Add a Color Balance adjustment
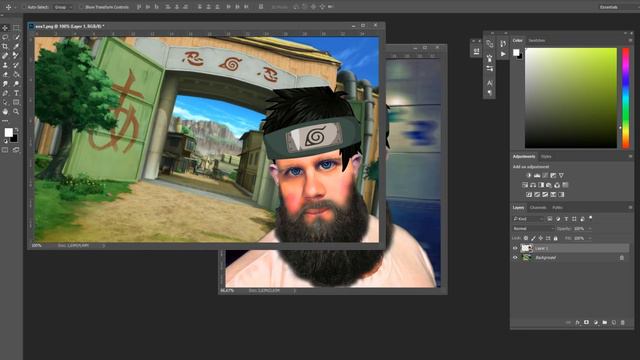Viewport: 640px width, 360px height. pos(533,185)
